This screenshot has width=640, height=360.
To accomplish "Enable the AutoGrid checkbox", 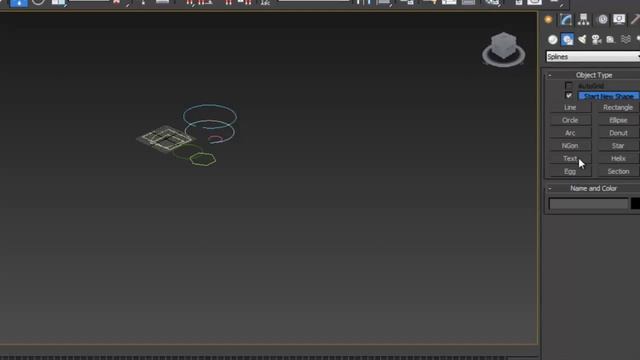I will 569,86.
